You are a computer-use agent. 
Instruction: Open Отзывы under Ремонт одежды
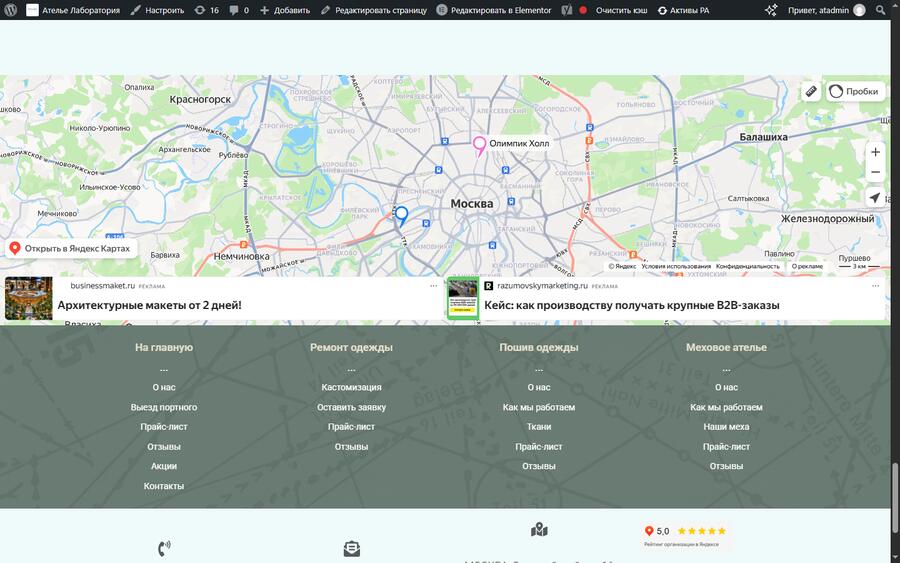coord(351,446)
